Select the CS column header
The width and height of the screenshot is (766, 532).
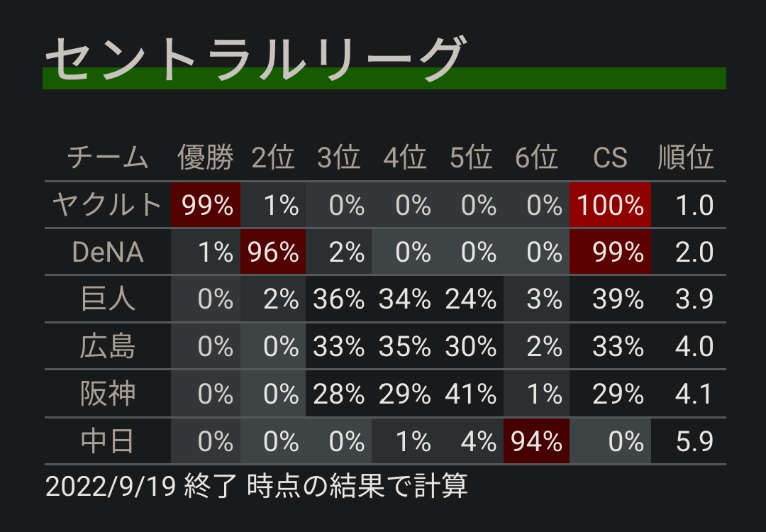610,157
